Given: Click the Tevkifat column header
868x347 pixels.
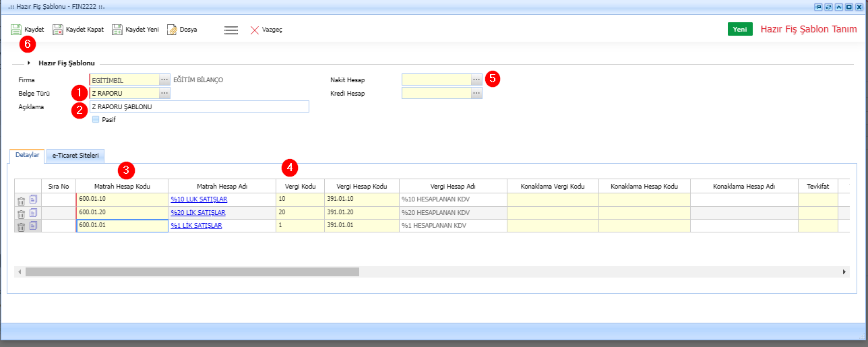Looking at the screenshot, I should pos(817,186).
